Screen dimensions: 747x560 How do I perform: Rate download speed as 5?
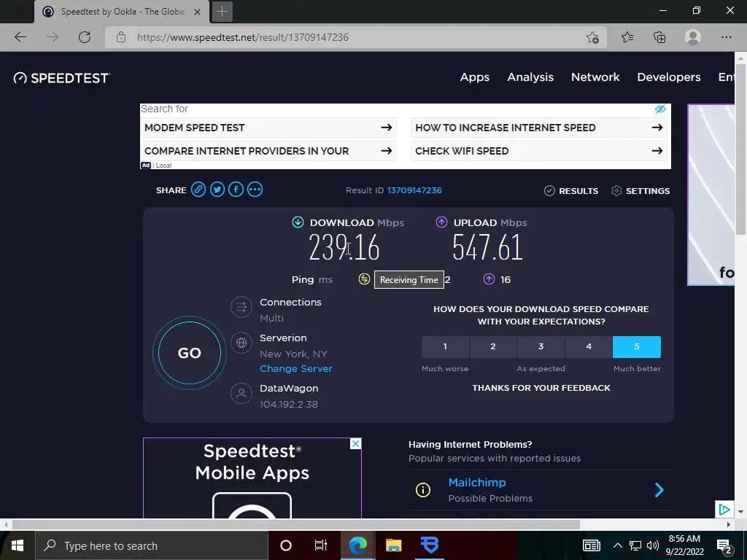636,346
